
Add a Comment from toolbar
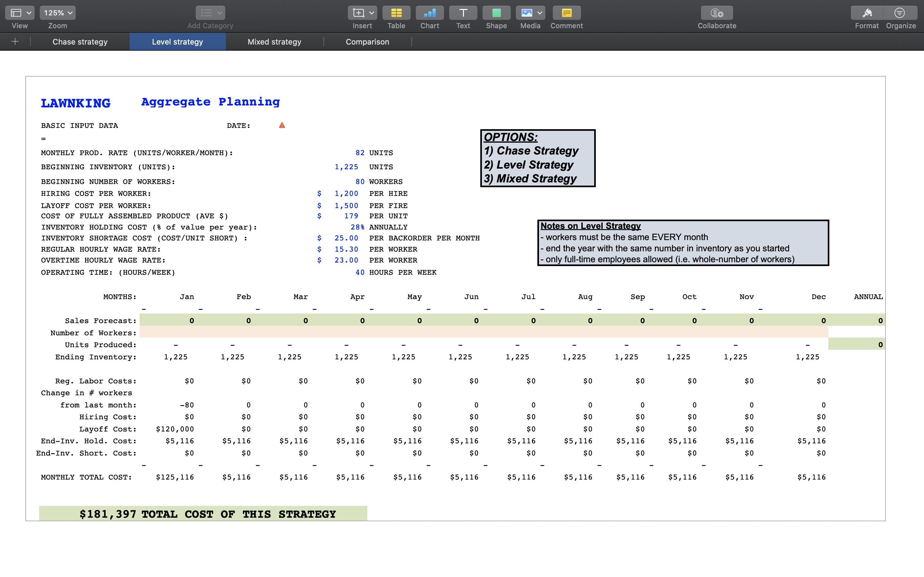pyautogui.click(x=566, y=13)
